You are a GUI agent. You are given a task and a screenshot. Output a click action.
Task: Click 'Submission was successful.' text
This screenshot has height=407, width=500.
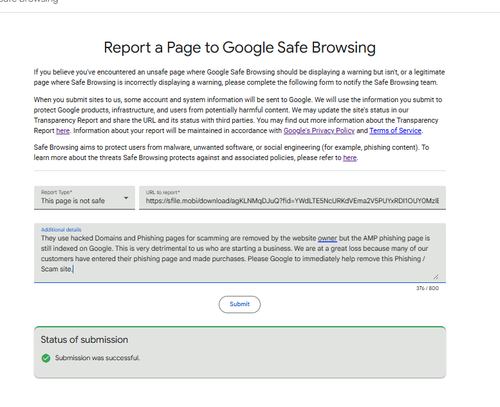coord(97,358)
